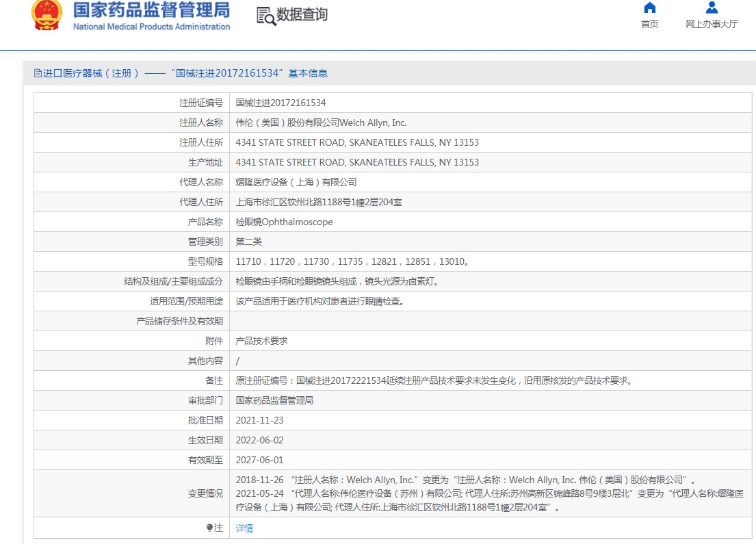Select 国家药品监督管理局 in the 审批部门 row
The image size is (756, 544).
(274, 400)
